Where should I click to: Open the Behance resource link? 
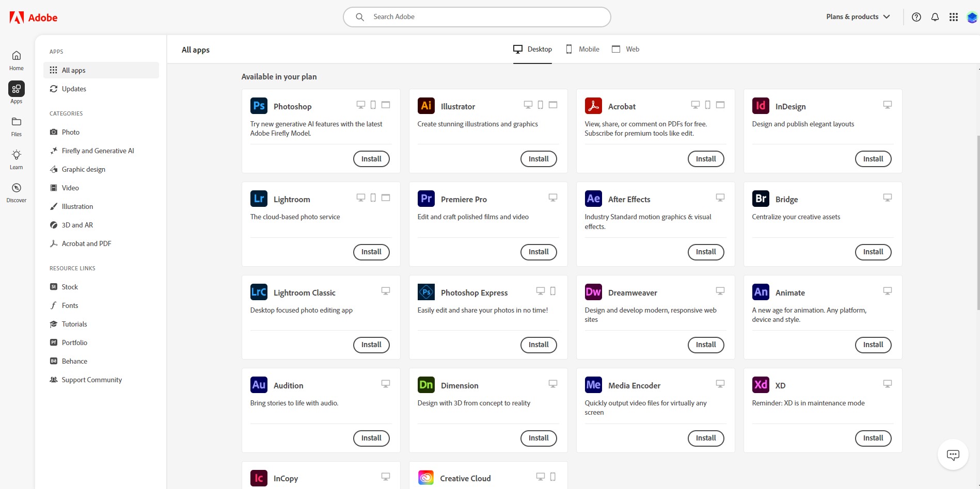click(101, 361)
